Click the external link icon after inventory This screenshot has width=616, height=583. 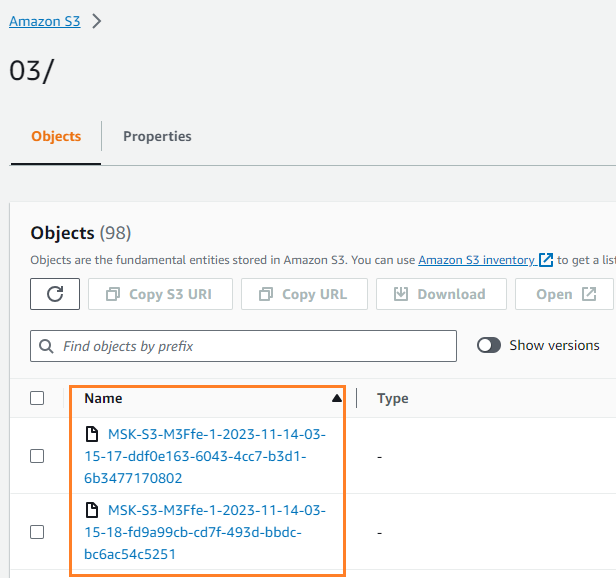pyautogui.click(x=546, y=260)
